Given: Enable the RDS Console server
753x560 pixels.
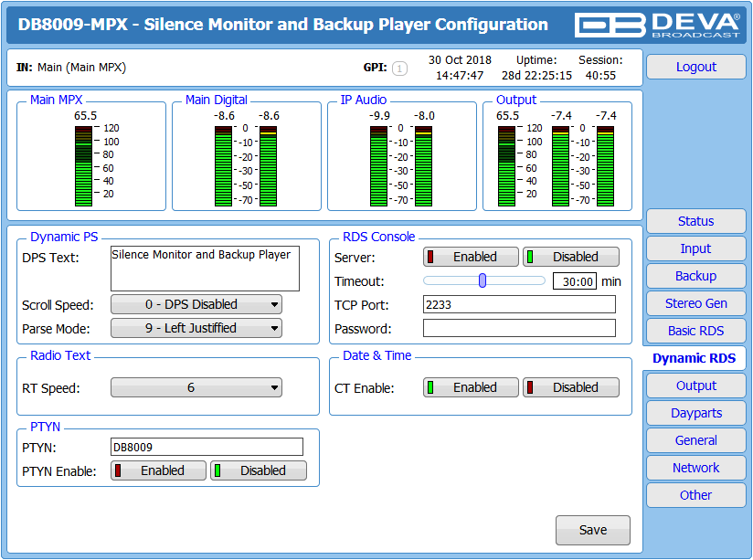Looking at the screenshot, I should pos(471,257).
